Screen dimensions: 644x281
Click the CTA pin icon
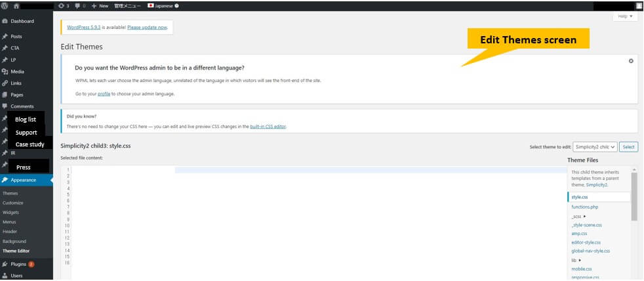pos(5,48)
